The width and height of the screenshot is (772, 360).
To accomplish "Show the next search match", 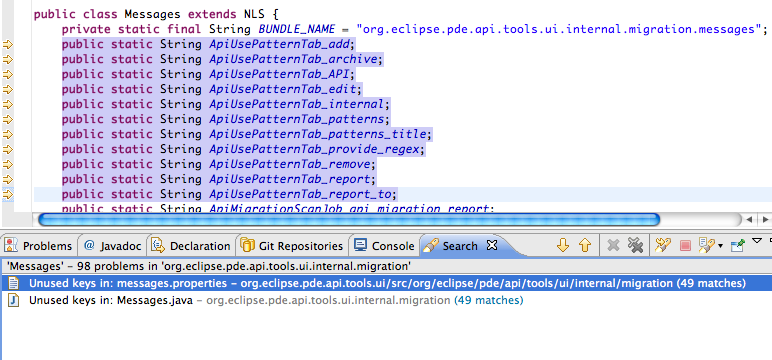I will 563,245.
